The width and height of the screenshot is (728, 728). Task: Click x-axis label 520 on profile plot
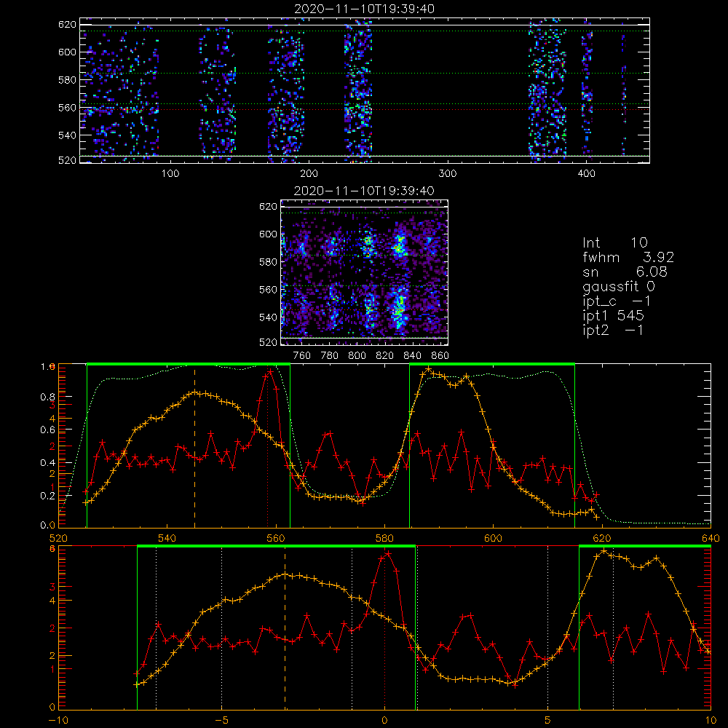[58, 538]
